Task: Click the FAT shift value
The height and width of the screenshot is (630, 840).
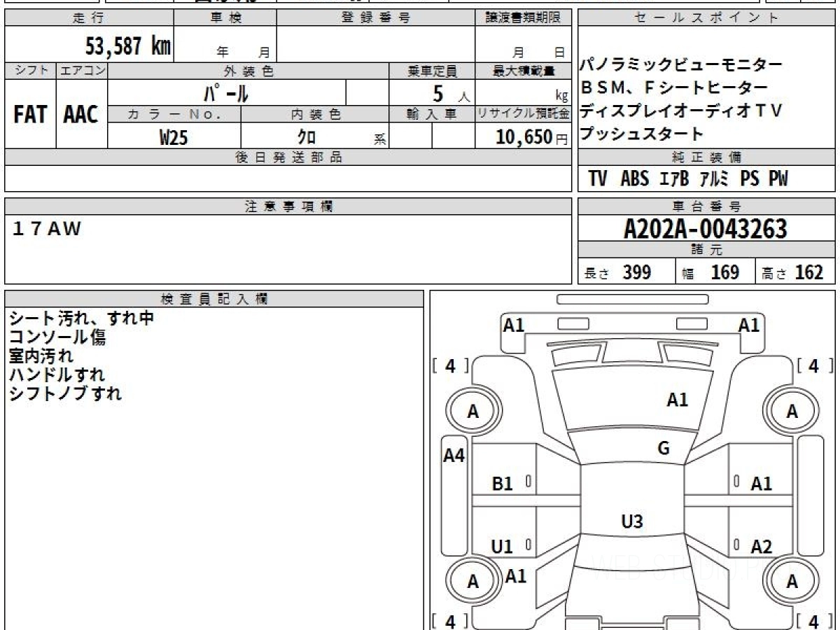Action: pyautogui.click(x=30, y=115)
